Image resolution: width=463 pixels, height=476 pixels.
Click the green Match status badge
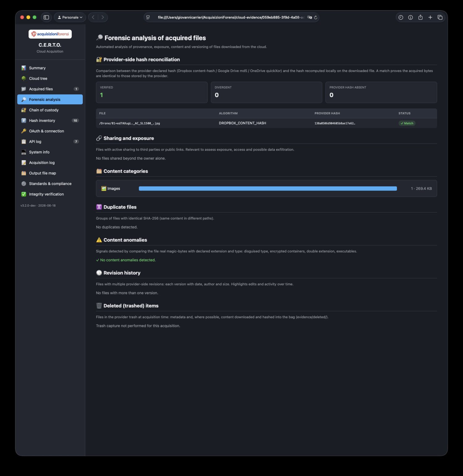click(407, 123)
